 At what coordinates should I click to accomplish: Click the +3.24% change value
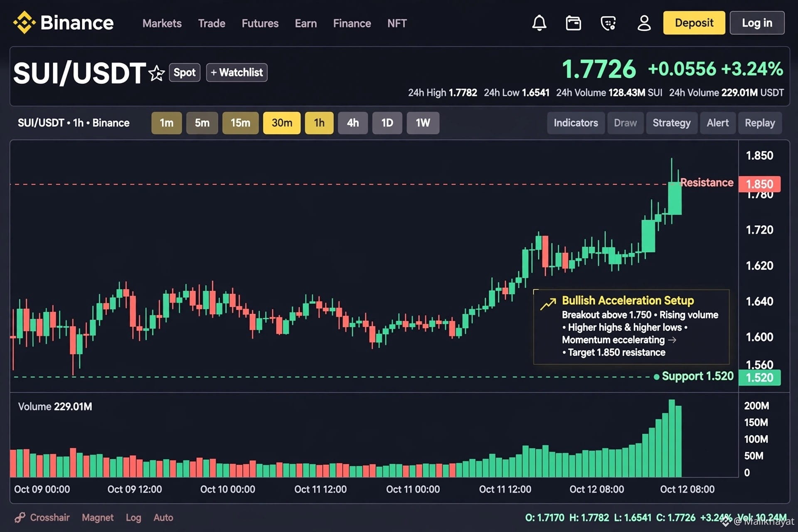[x=752, y=69]
